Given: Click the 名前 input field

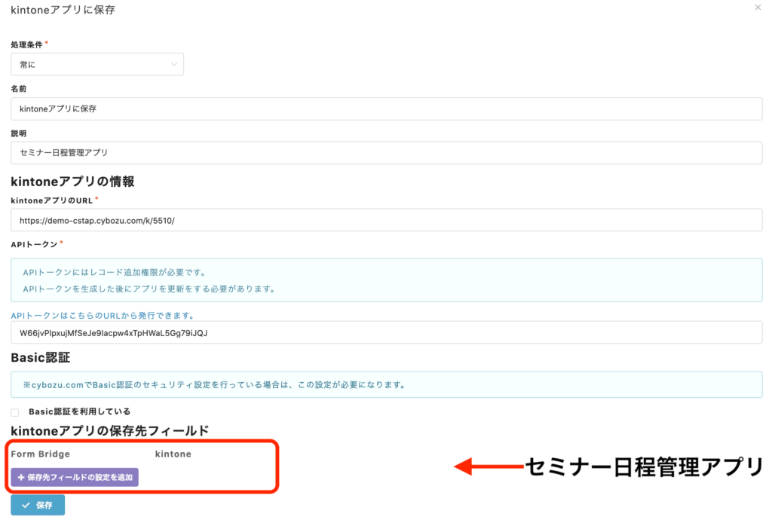Looking at the screenshot, I should tap(387, 109).
